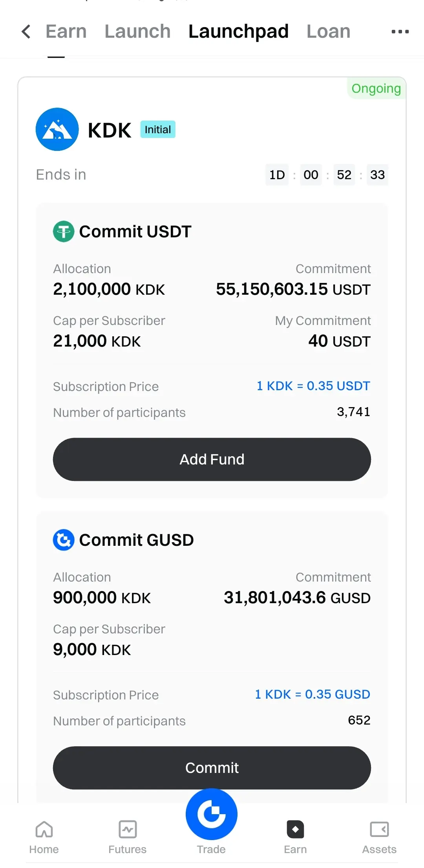Open the three-dot more options menu
The height and width of the screenshot is (868, 424).
[x=400, y=32]
